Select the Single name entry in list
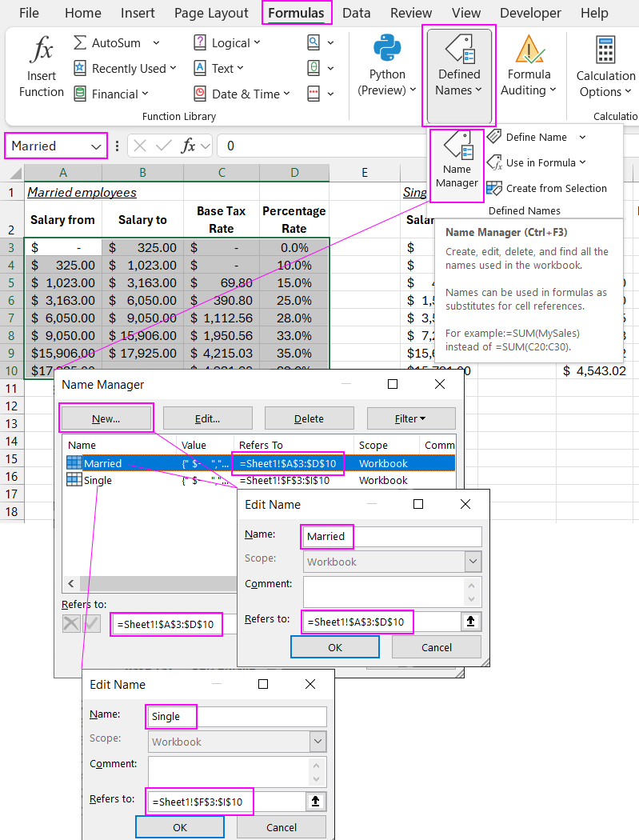Screen dimensions: 639x840 pos(98,481)
